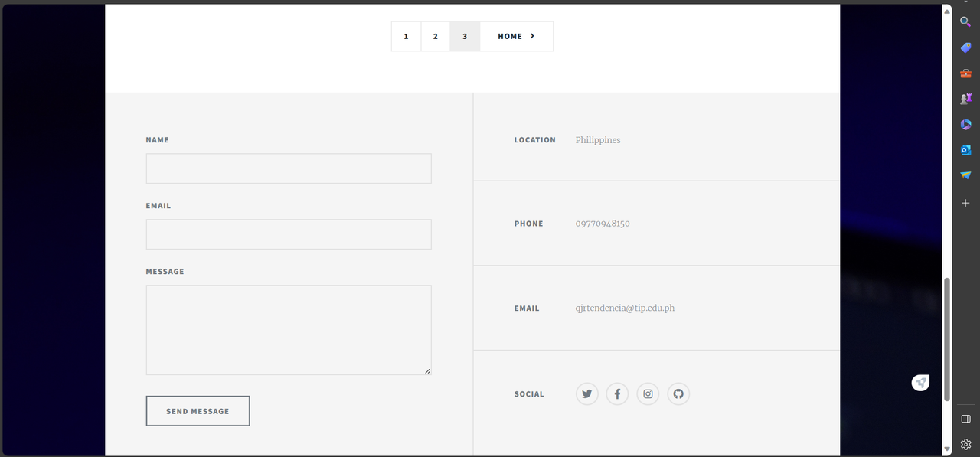Viewport: 980px width, 457px height.
Task: Open the Instagram social link
Action: coord(648,394)
